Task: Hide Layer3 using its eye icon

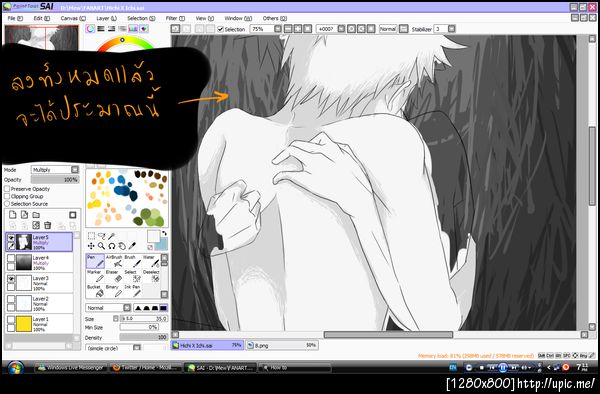Action: [x=11, y=279]
